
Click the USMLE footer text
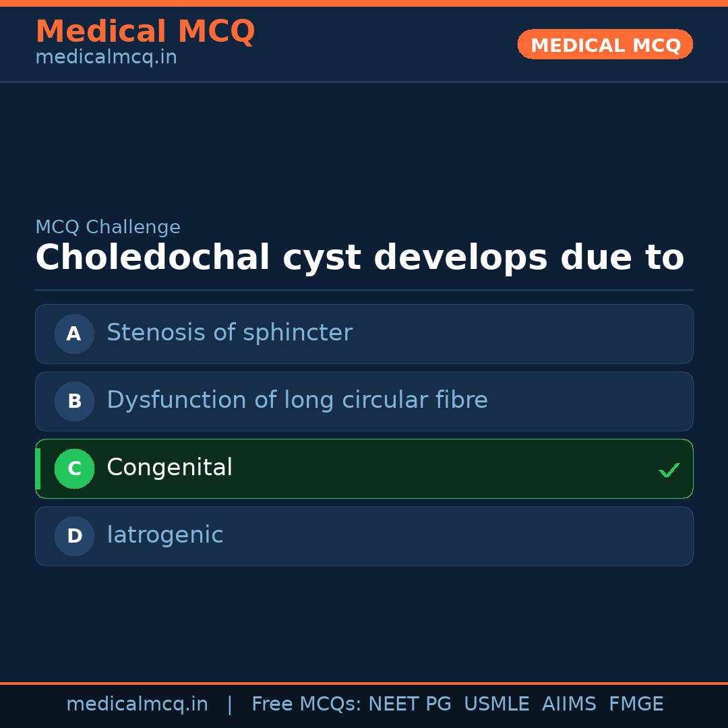(496, 704)
